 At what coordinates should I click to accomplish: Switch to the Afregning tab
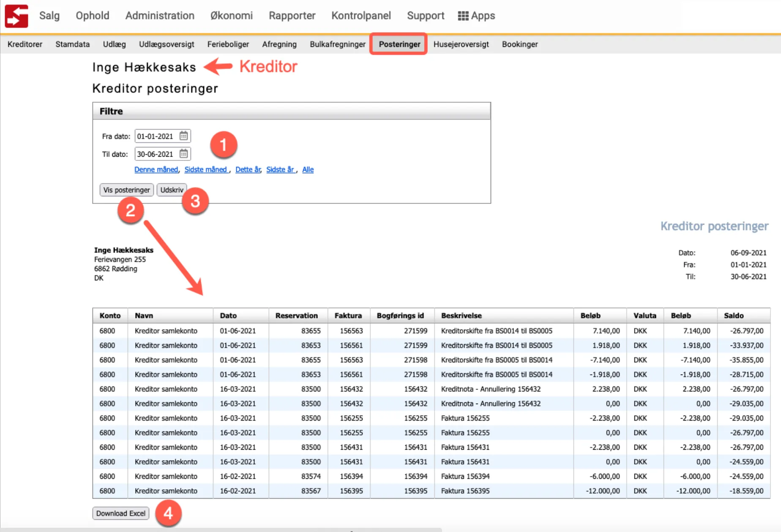pos(279,44)
